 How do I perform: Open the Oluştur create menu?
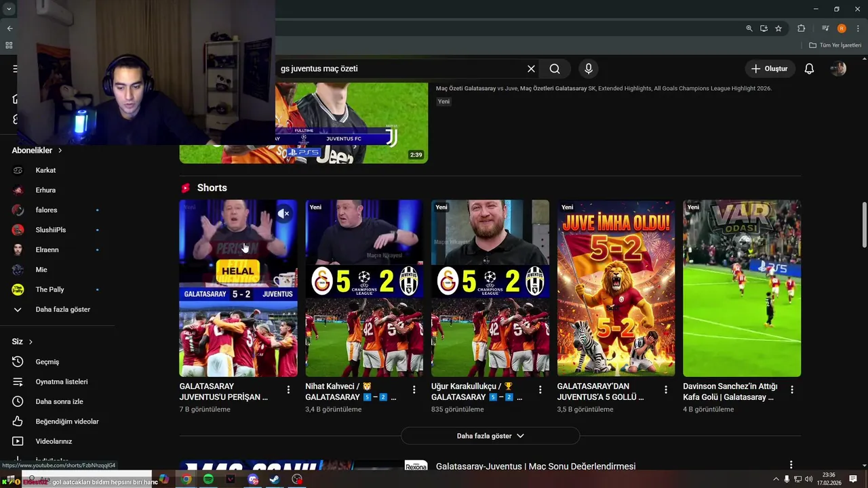770,68
